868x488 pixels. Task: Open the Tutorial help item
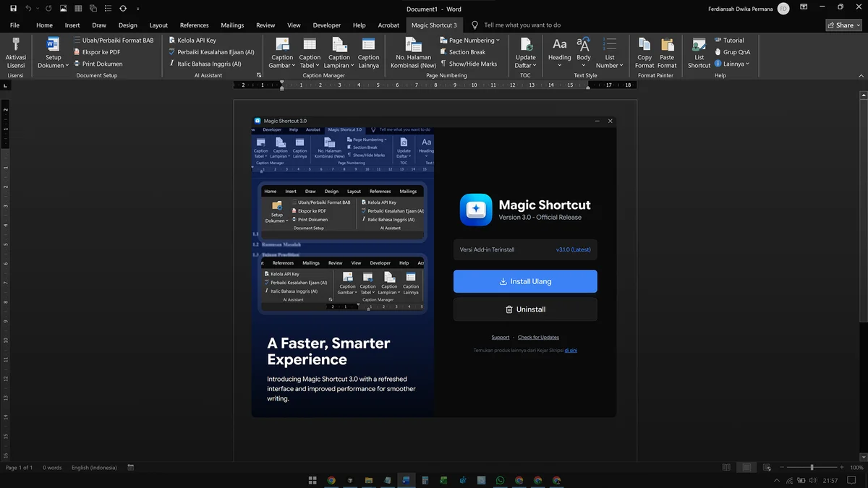pos(728,40)
